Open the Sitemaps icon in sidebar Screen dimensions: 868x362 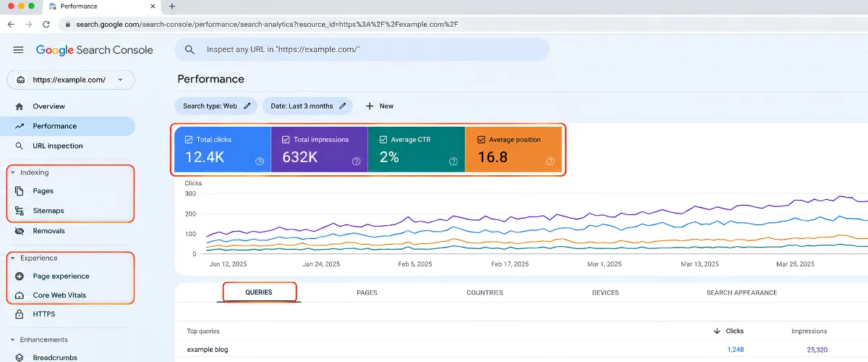point(20,211)
